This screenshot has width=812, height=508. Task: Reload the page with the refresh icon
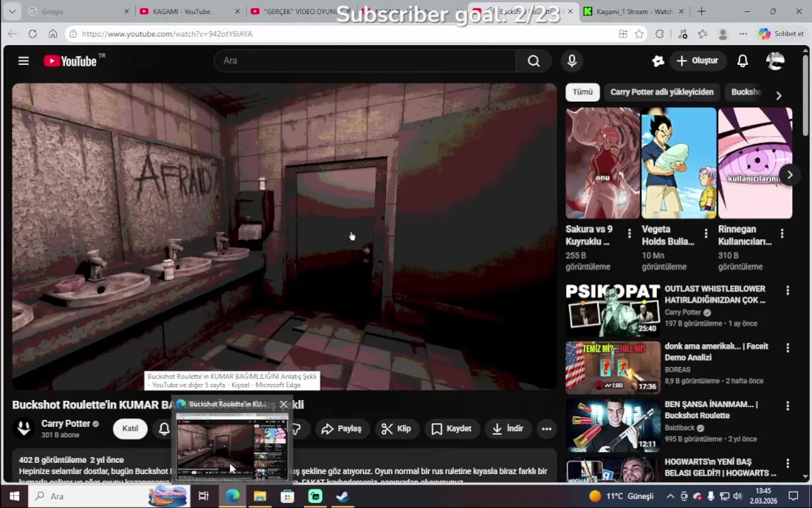click(x=32, y=34)
